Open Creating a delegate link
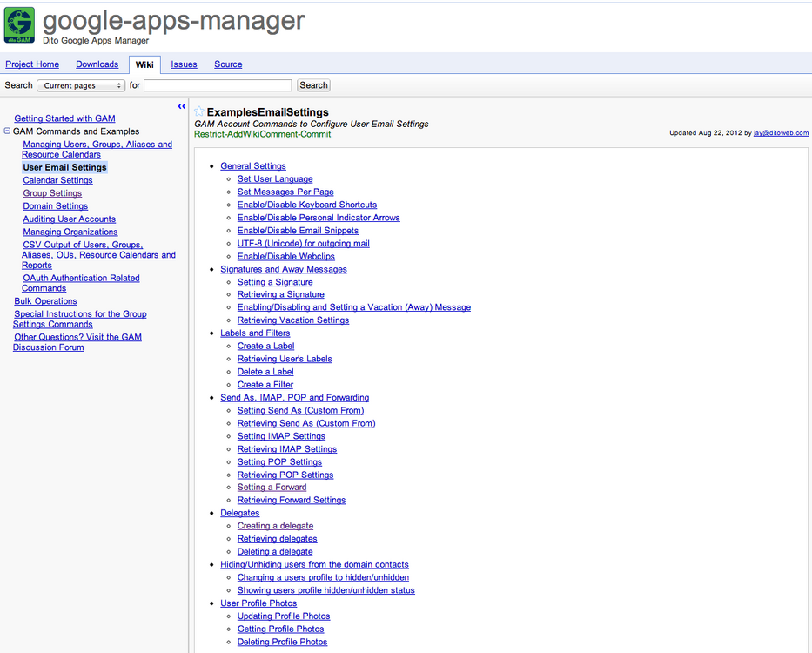The width and height of the screenshot is (812, 653). point(276,526)
